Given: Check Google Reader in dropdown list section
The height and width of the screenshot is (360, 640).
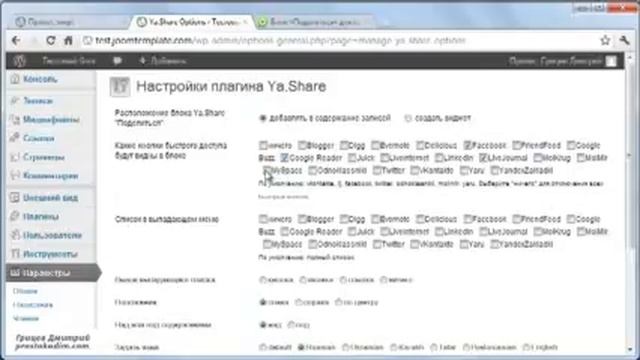Looking at the screenshot, I should pos(284,231).
